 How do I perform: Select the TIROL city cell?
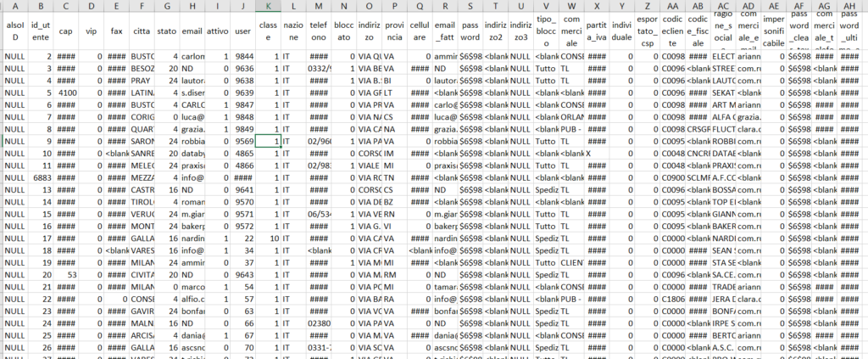142,202
